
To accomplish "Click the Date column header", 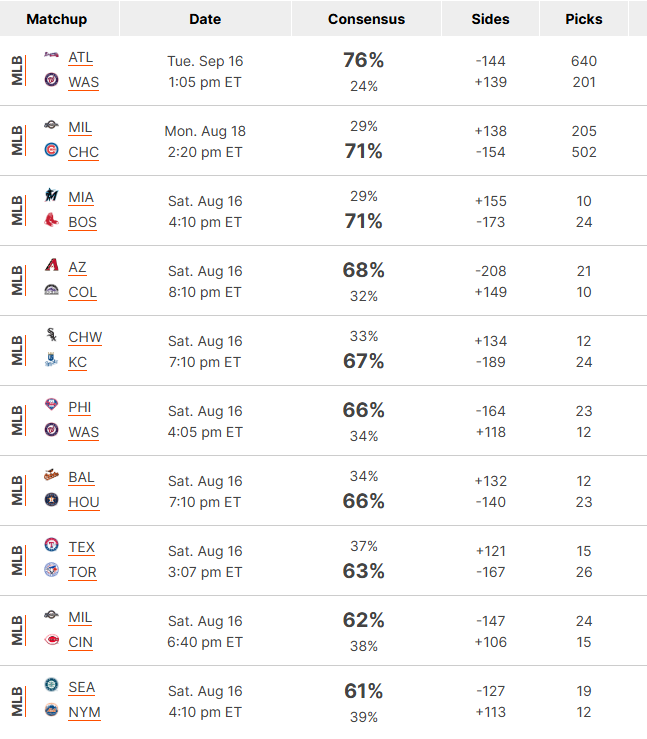I will point(205,19).
